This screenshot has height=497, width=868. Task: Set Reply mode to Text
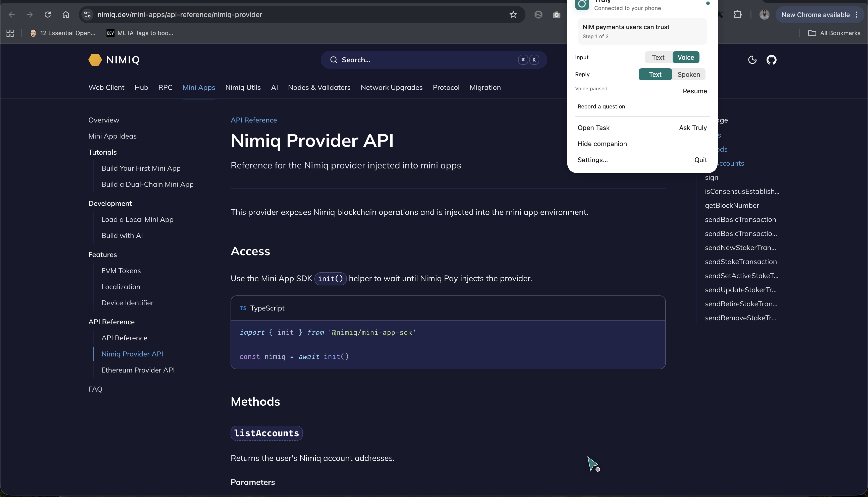point(655,74)
